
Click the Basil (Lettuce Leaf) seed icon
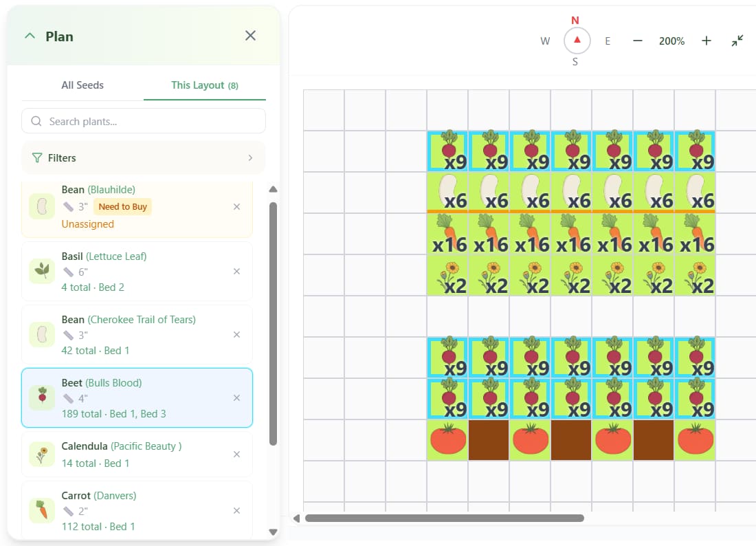tap(41, 271)
